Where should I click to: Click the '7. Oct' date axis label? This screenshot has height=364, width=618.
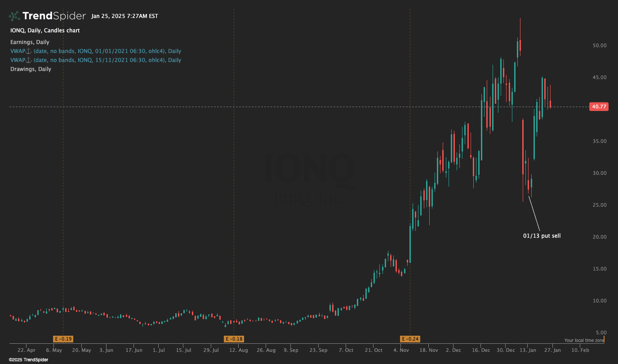click(346, 350)
